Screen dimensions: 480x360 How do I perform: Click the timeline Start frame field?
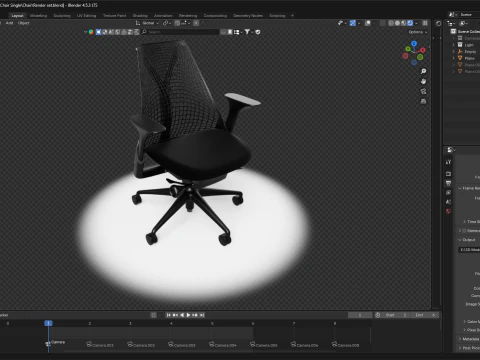tap(397, 315)
